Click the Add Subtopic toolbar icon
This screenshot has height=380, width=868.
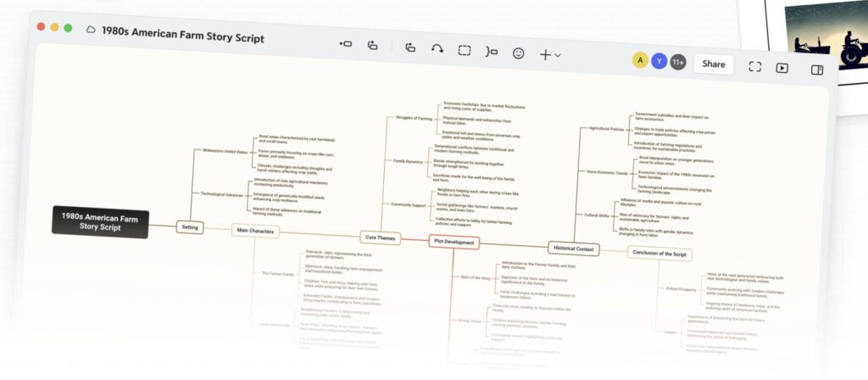[373, 46]
